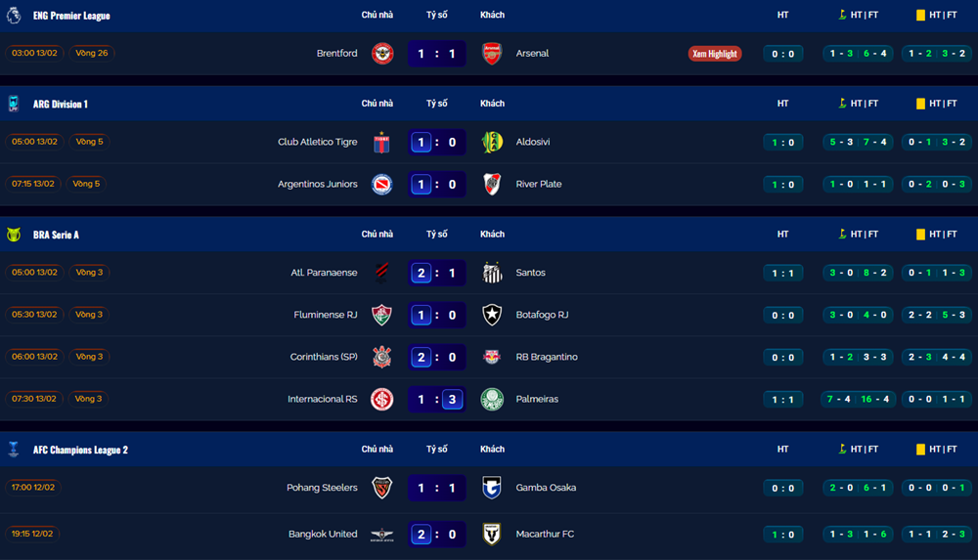Click the 03:00 13/02 match time badge

[34, 53]
